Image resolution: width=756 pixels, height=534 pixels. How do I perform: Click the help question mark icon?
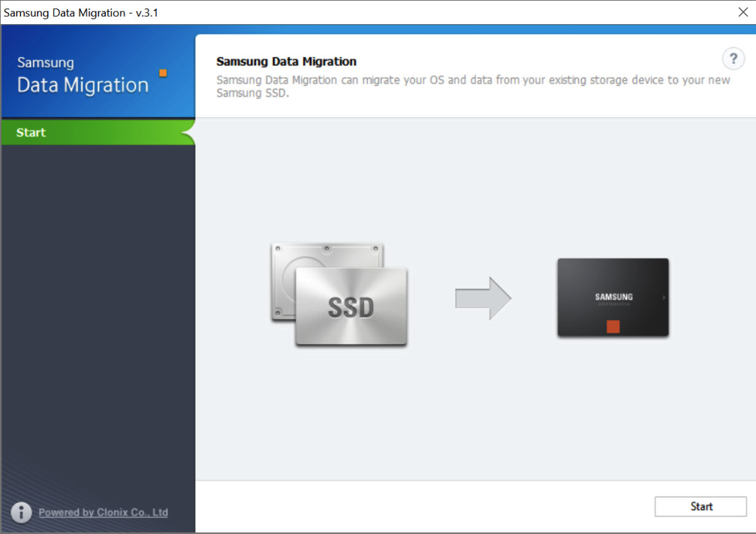pos(733,59)
